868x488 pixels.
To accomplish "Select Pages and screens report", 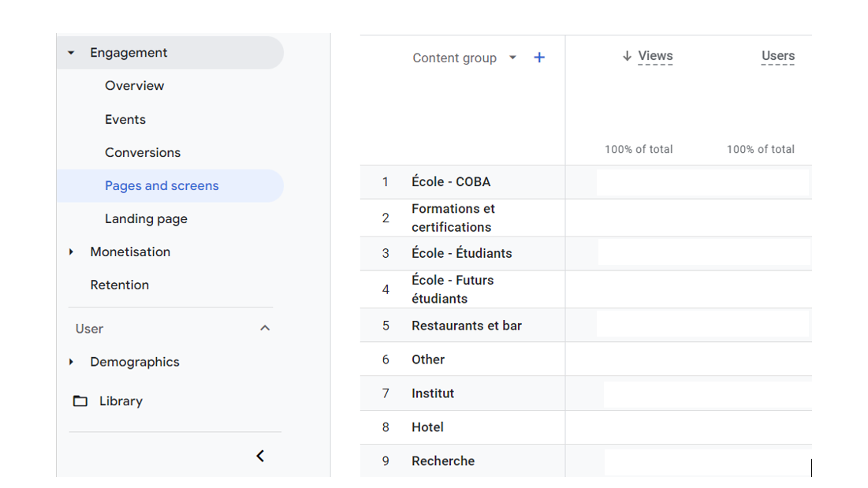I will [x=162, y=186].
